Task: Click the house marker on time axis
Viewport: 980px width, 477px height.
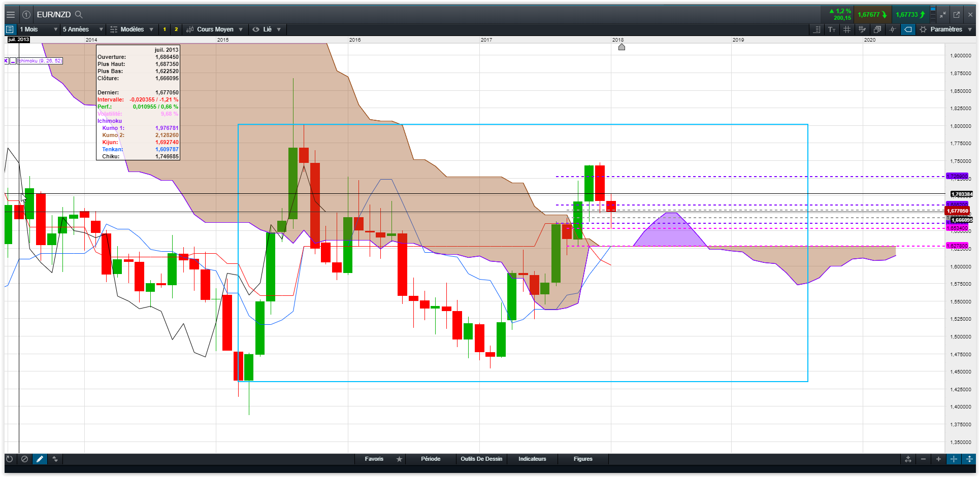Action: pos(622,47)
